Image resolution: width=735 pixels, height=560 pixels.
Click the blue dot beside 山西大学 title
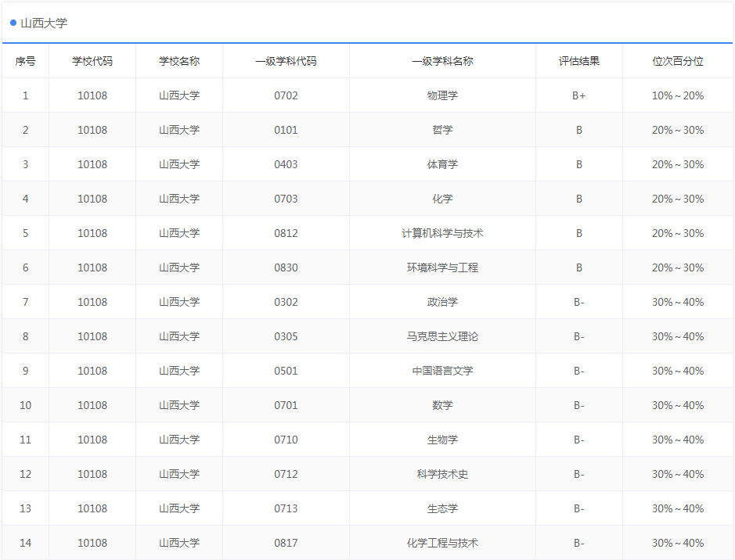[13, 23]
